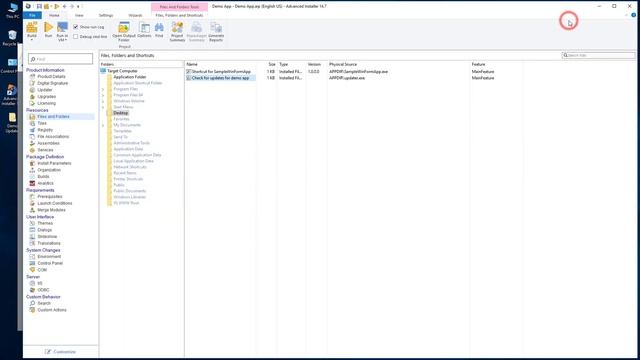Toggle the Show run log checkbox
Image resolution: width=640 pixels, height=360 pixels.
(x=76, y=27)
